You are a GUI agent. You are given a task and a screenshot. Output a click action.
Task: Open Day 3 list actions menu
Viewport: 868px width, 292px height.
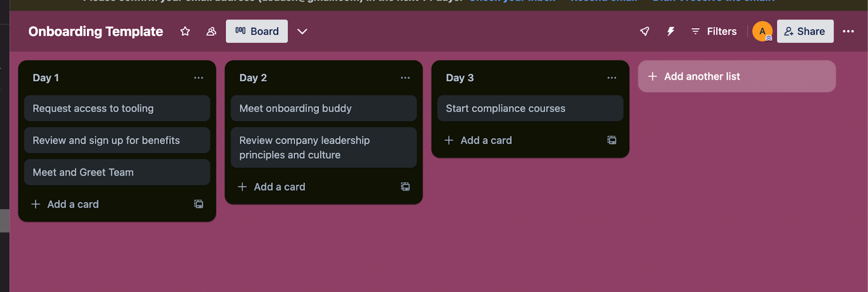[x=612, y=77]
